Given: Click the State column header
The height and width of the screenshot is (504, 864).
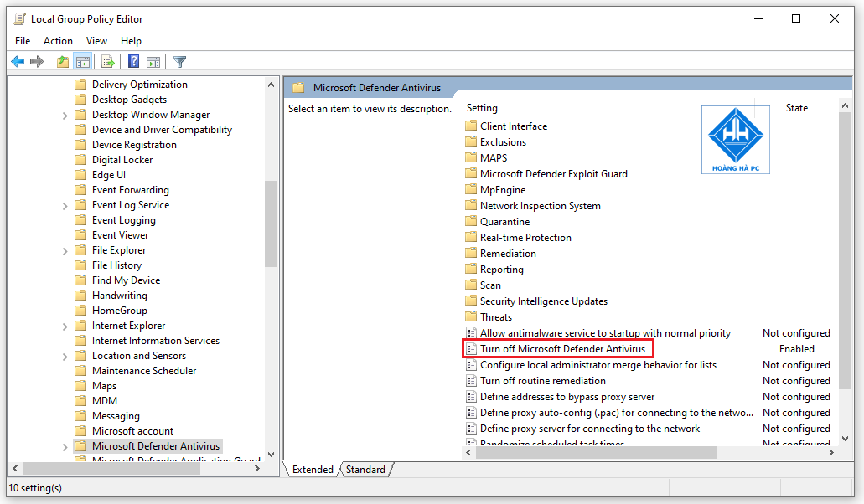Looking at the screenshot, I should pos(797,108).
